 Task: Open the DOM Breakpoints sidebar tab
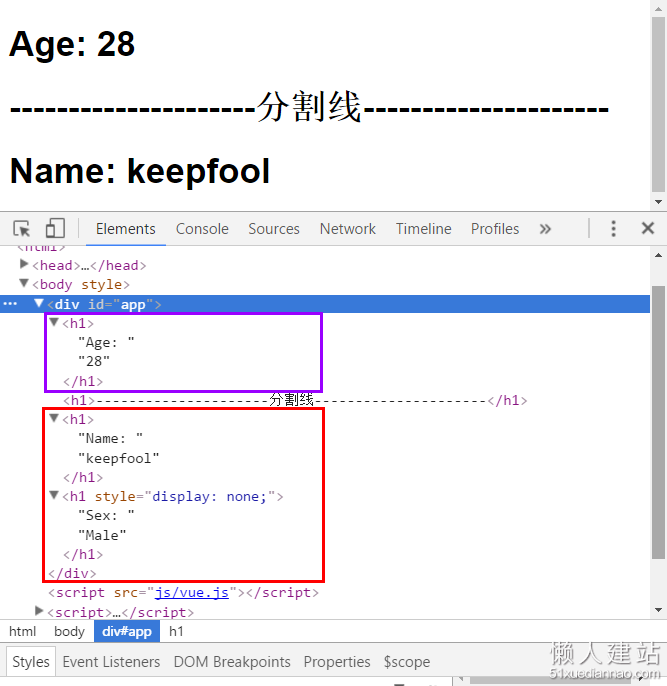[232, 662]
